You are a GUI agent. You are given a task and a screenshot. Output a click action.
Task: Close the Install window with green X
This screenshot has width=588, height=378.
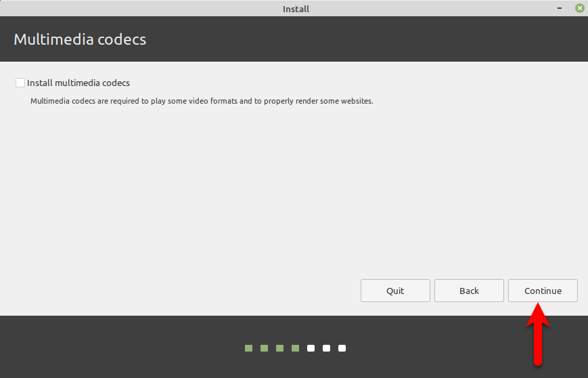coord(580,8)
